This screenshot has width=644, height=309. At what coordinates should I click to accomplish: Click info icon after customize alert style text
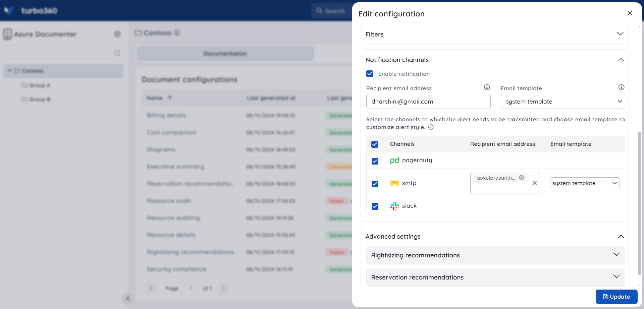[431, 127]
